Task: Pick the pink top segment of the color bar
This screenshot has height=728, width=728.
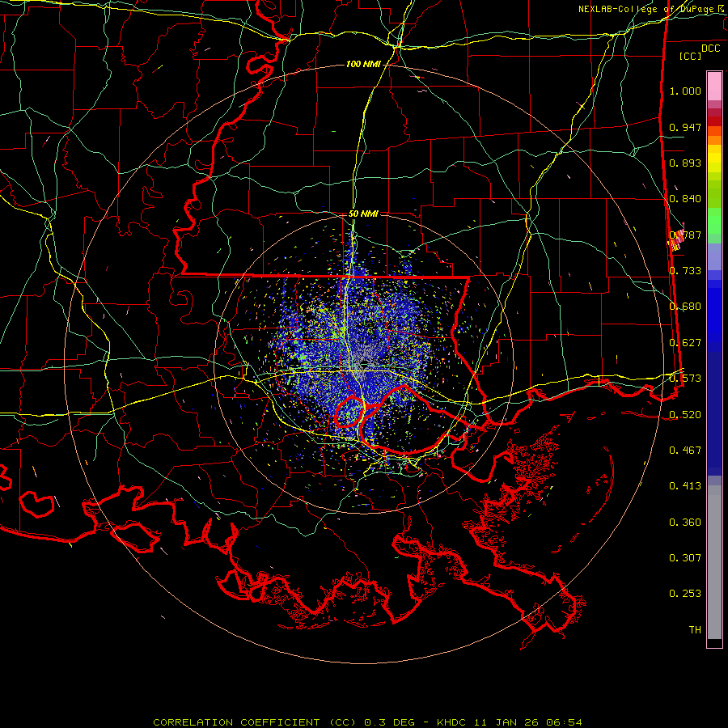Action: tap(714, 86)
